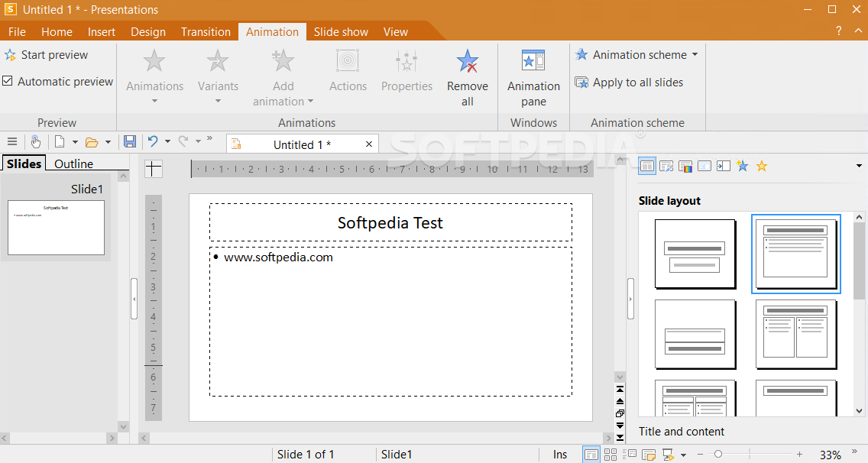
Task: Undo the last action
Action: click(x=153, y=142)
